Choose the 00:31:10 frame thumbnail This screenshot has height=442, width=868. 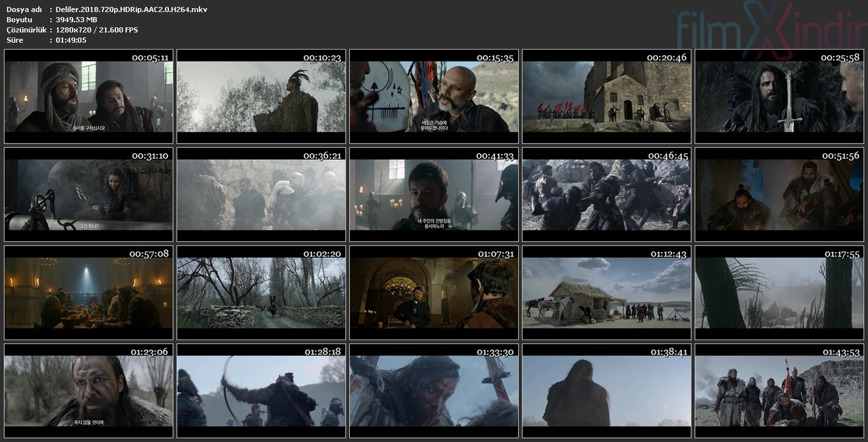[x=89, y=195]
